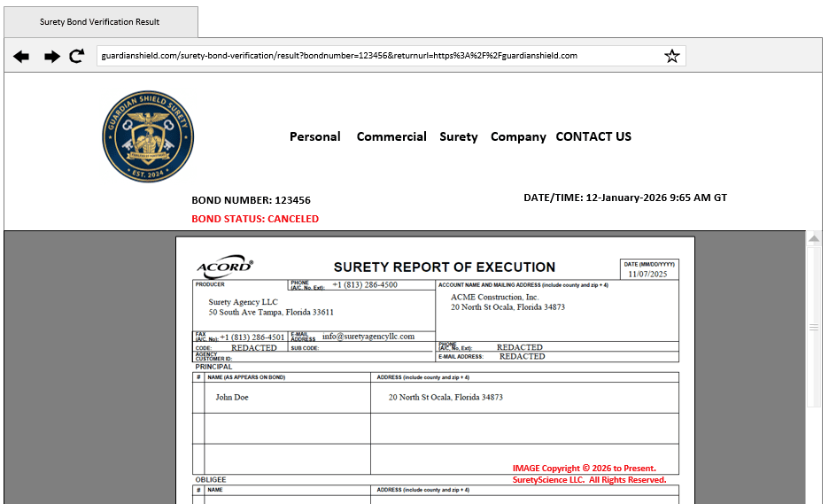
Task: Click the scrollbar up arrow
Action: pyautogui.click(x=815, y=239)
